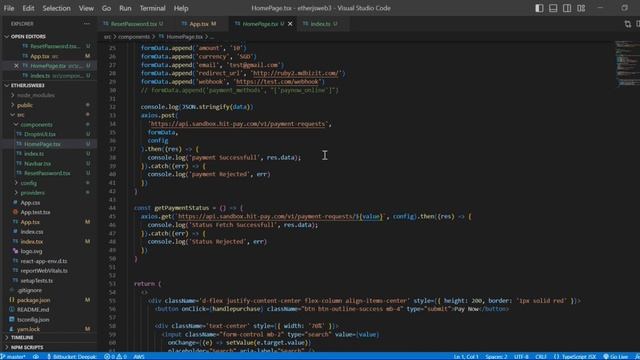
Task: Open App.test.tsx in the file tree
Action: tap(35, 212)
